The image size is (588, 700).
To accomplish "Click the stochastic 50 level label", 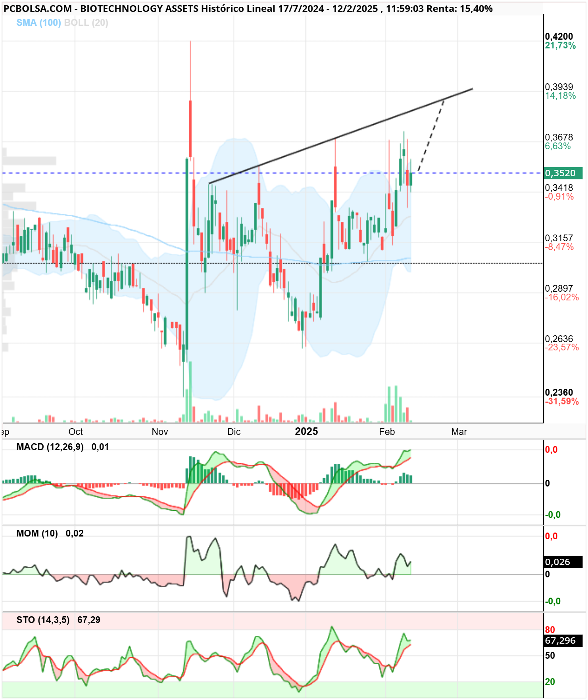I will pos(550,656).
